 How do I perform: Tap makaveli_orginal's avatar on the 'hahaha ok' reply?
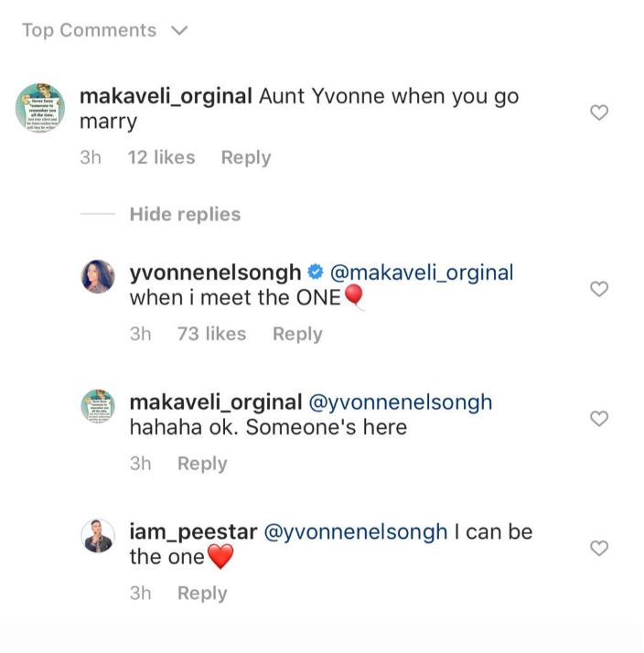click(x=98, y=406)
